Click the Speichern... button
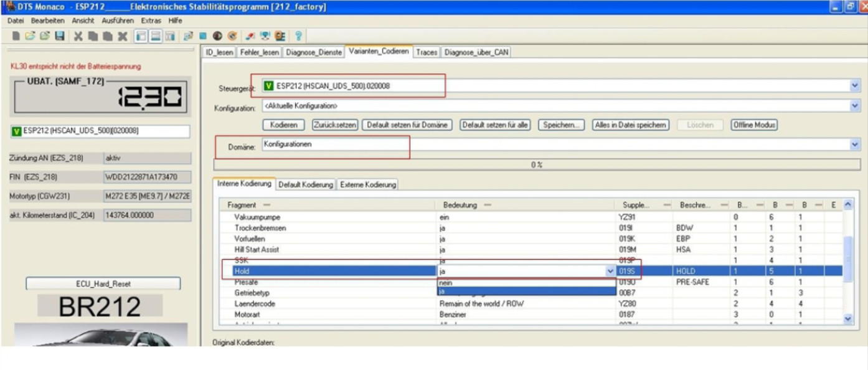 pyautogui.click(x=562, y=125)
